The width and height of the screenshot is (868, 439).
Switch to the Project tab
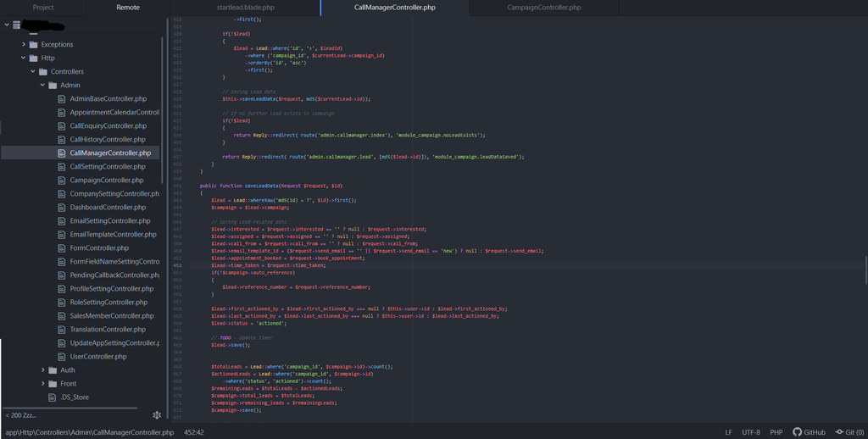coord(43,8)
